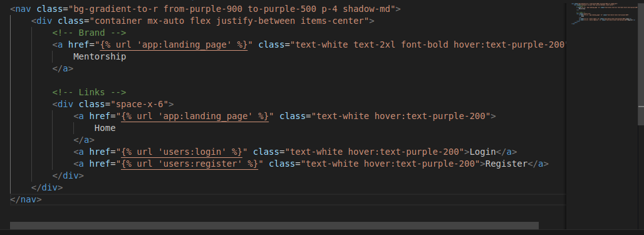
Task: Click the Home link text
Action: (105, 128)
